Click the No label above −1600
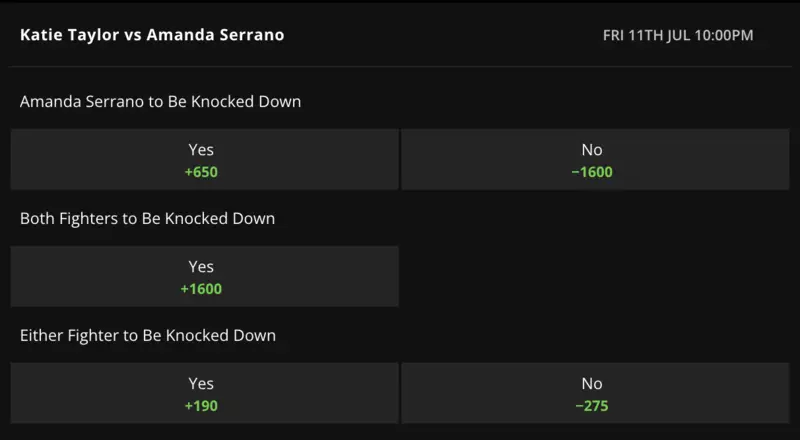The width and height of the screenshot is (800, 440). point(592,150)
